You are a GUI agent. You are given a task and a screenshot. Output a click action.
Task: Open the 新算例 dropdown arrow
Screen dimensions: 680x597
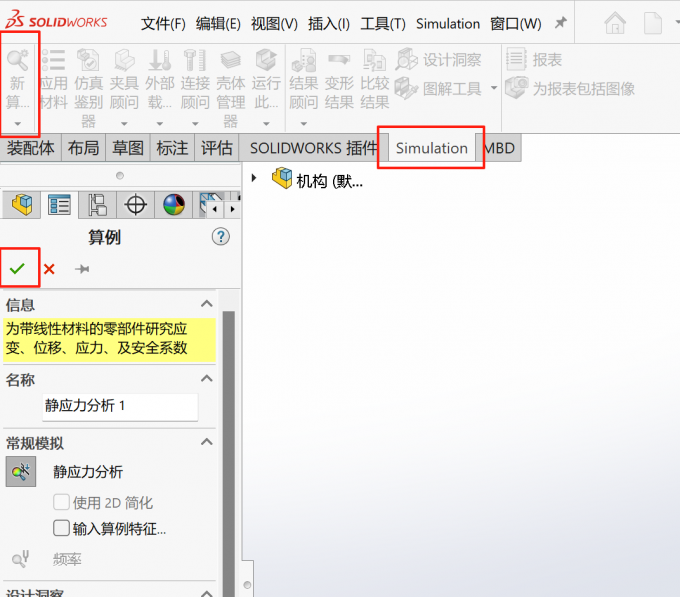(x=17, y=124)
